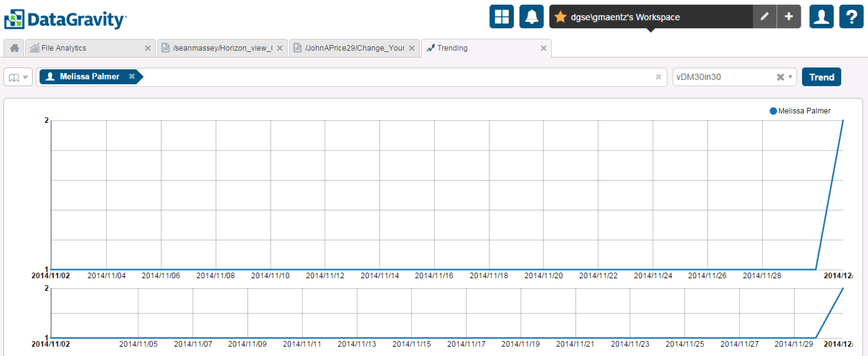868x356 pixels.
Task: Click 2014/11/22 axis label
Action: 598,276
